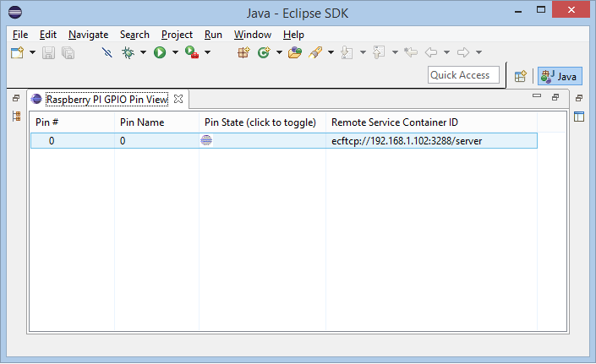Open the New wizard dropdown arrow
This screenshot has height=364, width=596.
[x=33, y=52]
